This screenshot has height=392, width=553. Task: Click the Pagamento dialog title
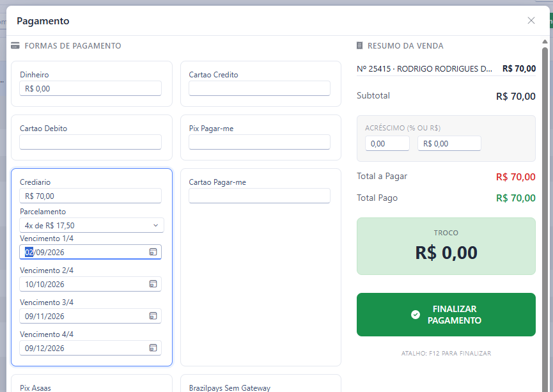(43, 21)
